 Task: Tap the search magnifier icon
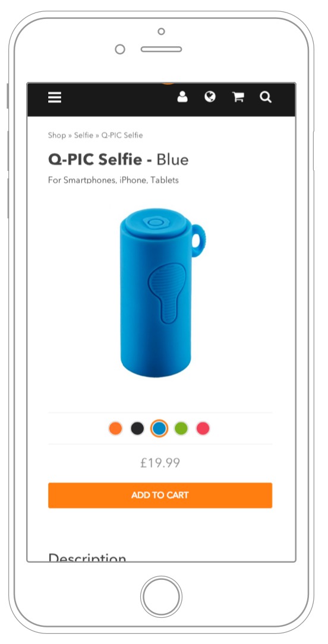pos(266,97)
